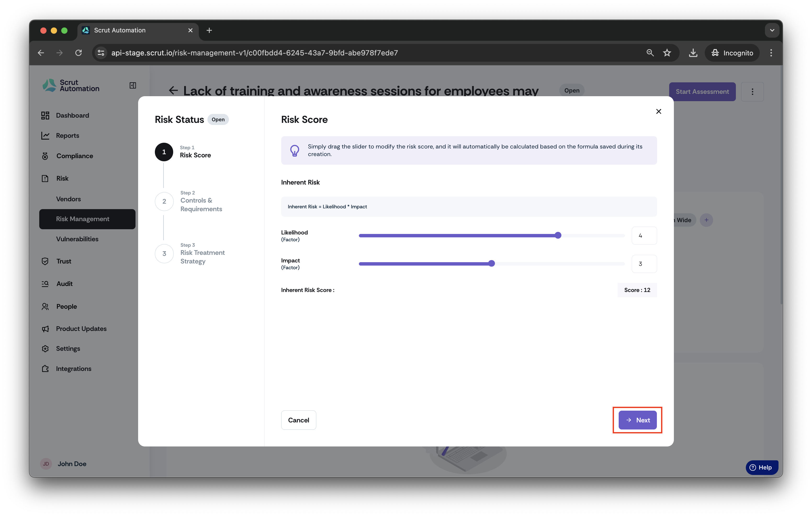This screenshot has height=516, width=812.
Task: Select Step 3 Risk Treatment Strategy
Action: coord(202,257)
